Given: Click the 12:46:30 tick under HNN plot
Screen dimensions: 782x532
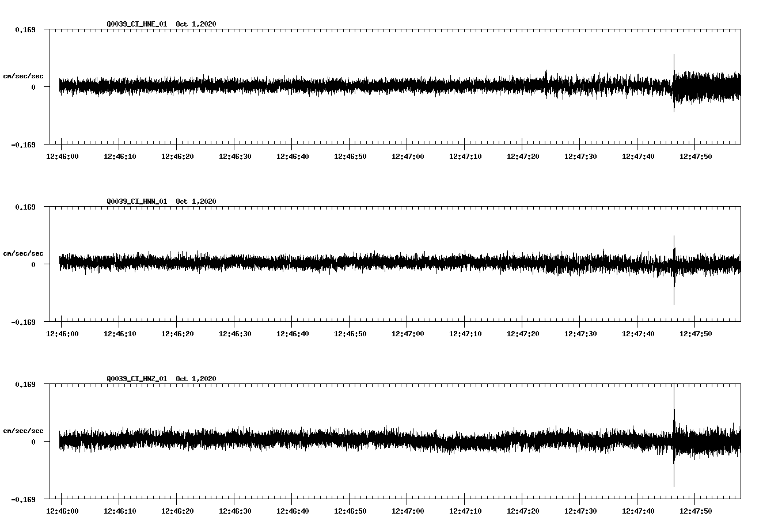Looking at the screenshot, I should (x=236, y=333).
